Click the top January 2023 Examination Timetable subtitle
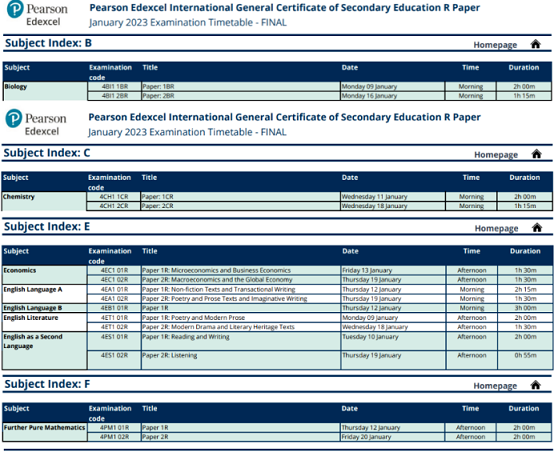This screenshot has width=554, height=452. tap(188, 22)
